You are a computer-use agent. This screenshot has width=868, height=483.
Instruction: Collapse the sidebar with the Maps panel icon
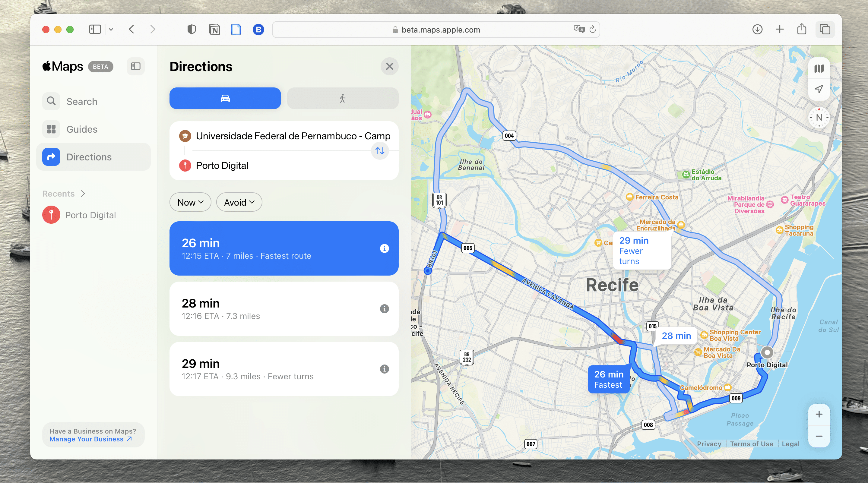pyautogui.click(x=135, y=66)
